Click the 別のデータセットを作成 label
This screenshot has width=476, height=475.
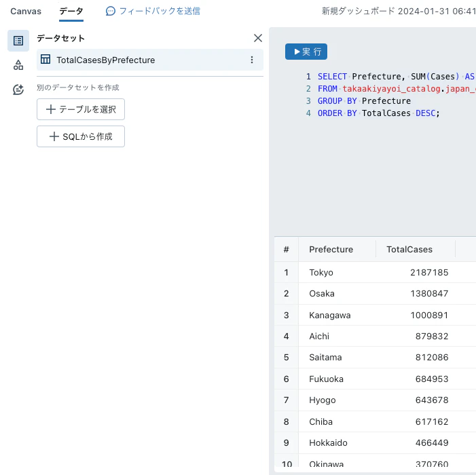click(78, 88)
